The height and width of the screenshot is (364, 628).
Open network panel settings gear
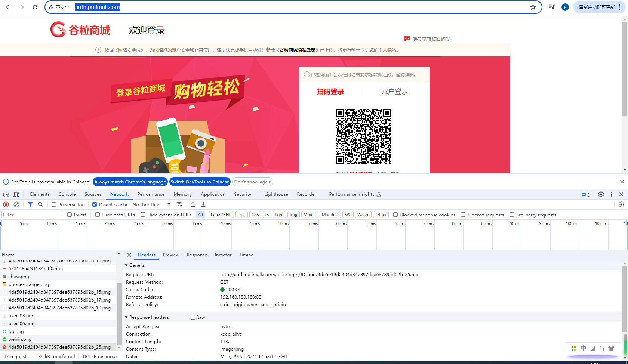[x=621, y=204]
